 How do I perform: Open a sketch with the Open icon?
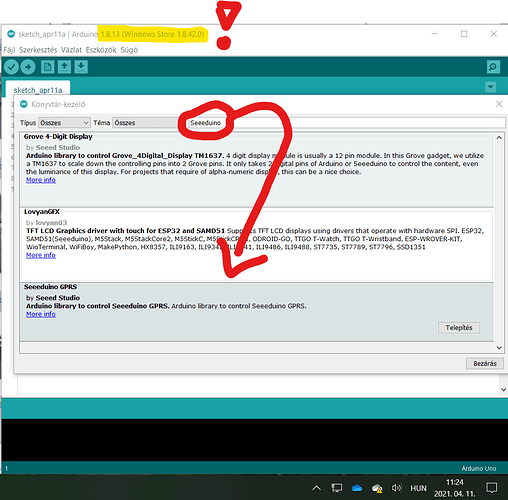pyautogui.click(x=64, y=67)
